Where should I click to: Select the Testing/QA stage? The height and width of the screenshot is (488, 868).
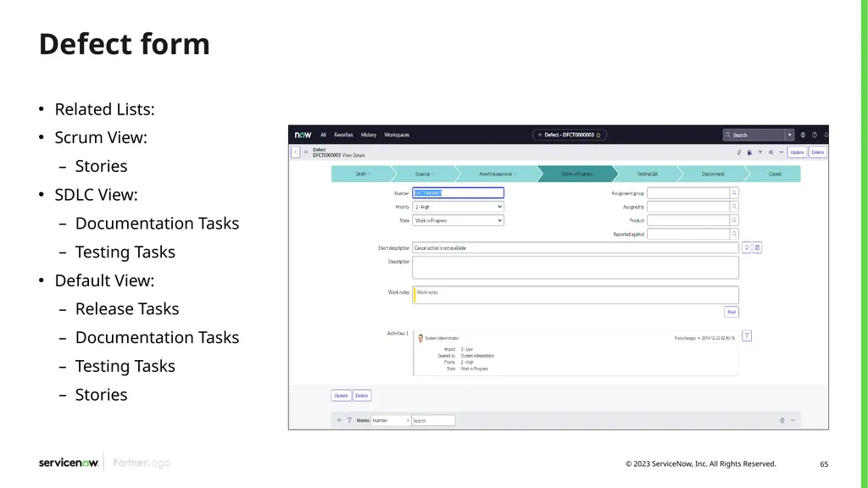(x=647, y=174)
